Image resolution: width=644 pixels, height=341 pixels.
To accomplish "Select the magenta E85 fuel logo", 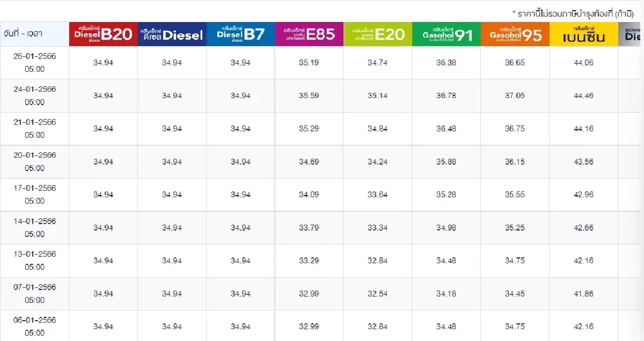I will (x=309, y=34).
